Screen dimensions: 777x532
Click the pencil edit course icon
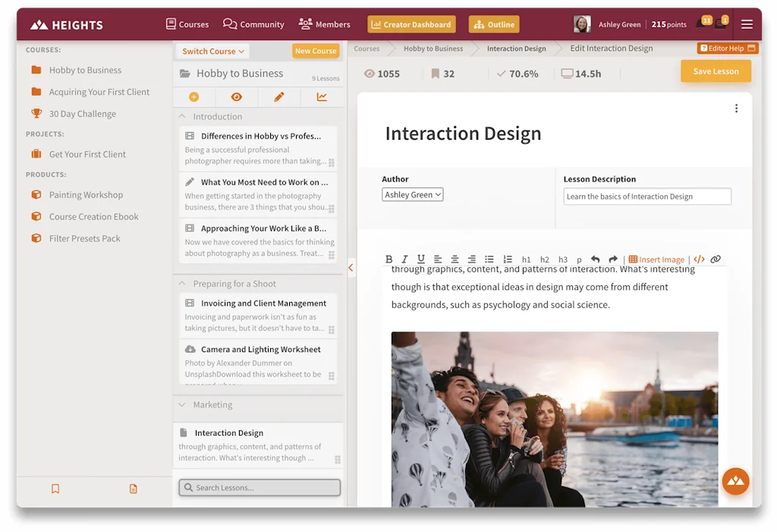[278, 97]
